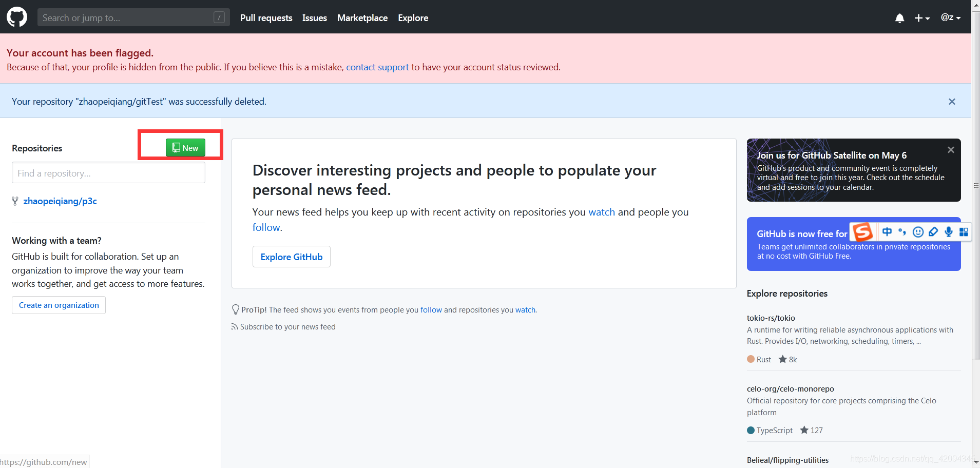Click the ProTip lightbulb icon
The width and height of the screenshot is (980, 468).
pyautogui.click(x=236, y=309)
